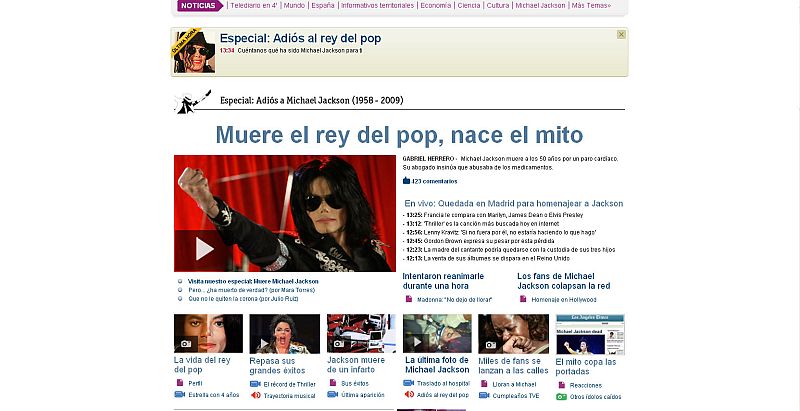The image size is (800, 411).
Task: Click the Especial: Adiós a Michael Jackson (1958 - 2009) heading
Action: (312, 100)
